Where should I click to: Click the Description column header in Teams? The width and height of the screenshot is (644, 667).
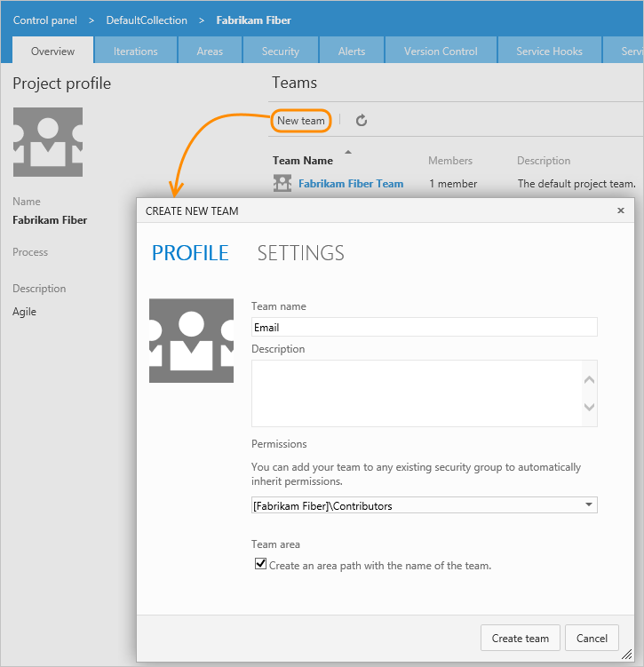pos(544,161)
